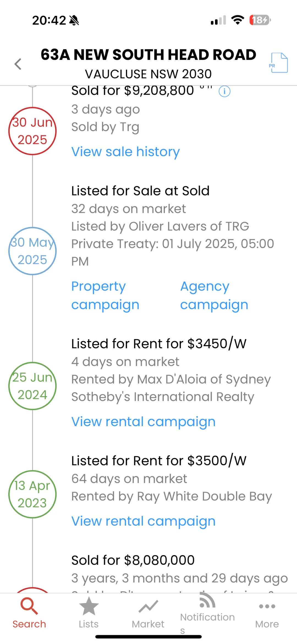The image size is (297, 644).
Task: Tap the info icon beside sold price
Action: [x=224, y=91]
